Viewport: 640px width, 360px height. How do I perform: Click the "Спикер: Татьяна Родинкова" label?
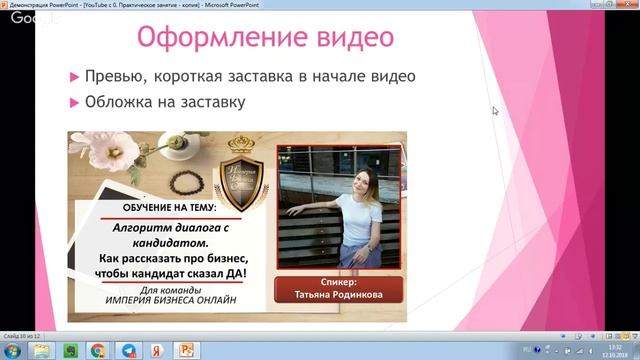pyautogui.click(x=338, y=289)
